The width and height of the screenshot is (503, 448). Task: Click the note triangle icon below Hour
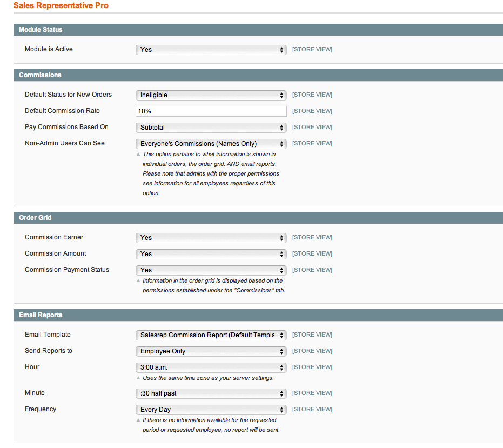[x=138, y=378]
